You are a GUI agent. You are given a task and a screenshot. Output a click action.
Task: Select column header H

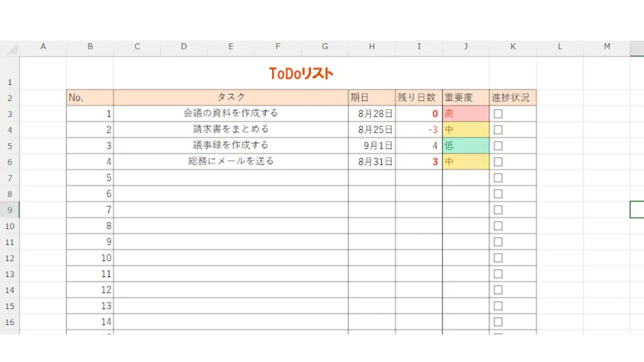(x=372, y=47)
